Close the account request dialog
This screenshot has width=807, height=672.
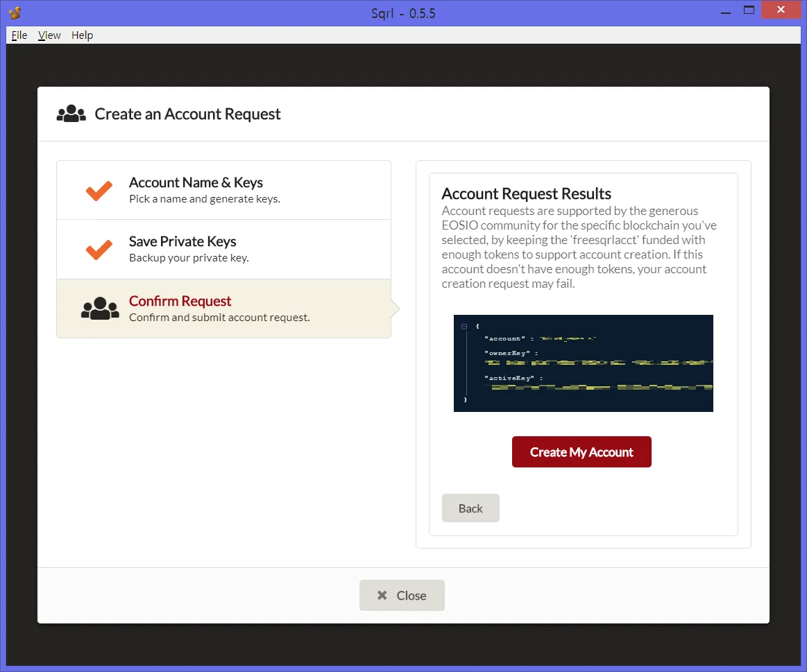pos(402,595)
